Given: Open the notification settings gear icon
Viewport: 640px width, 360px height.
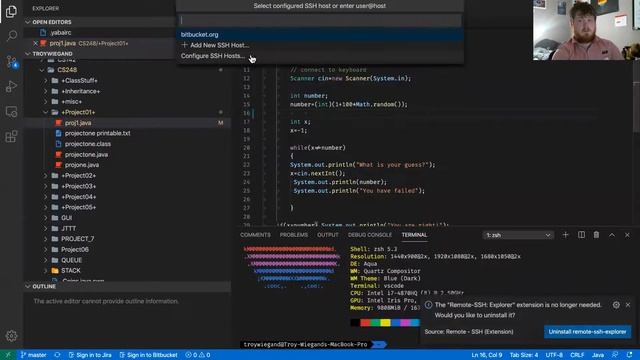Looking at the screenshot, I should 616,304.
